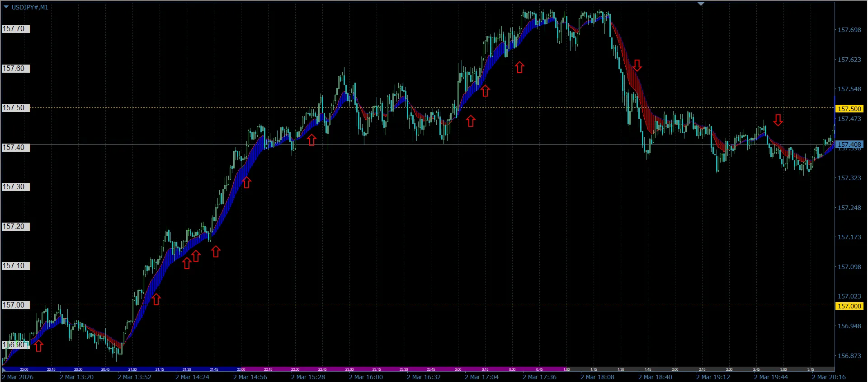Click the red up arrow beside the 156.90 label
Image resolution: width=868 pixels, height=382 pixels.
pos(39,346)
